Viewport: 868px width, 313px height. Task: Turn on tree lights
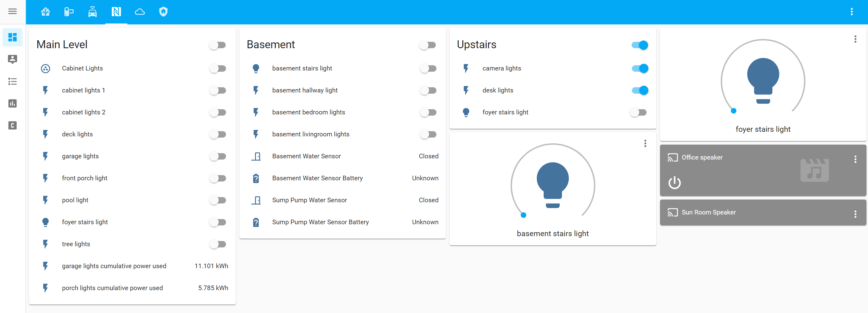[x=217, y=244]
